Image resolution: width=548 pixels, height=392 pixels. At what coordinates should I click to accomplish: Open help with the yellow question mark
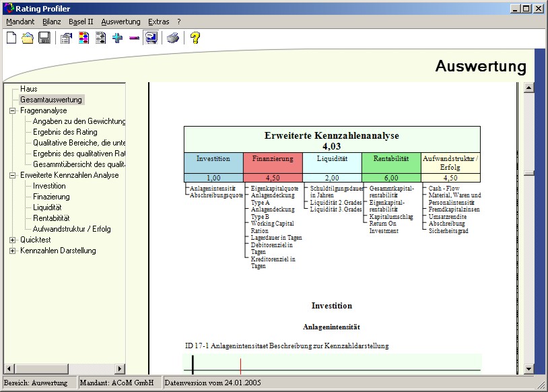click(x=195, y=38)
